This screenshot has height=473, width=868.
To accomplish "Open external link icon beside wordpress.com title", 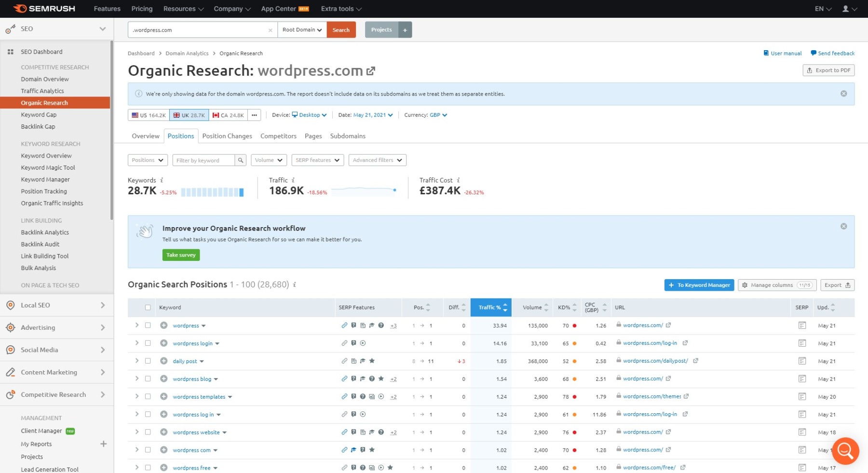I will (x=370, y=71).
